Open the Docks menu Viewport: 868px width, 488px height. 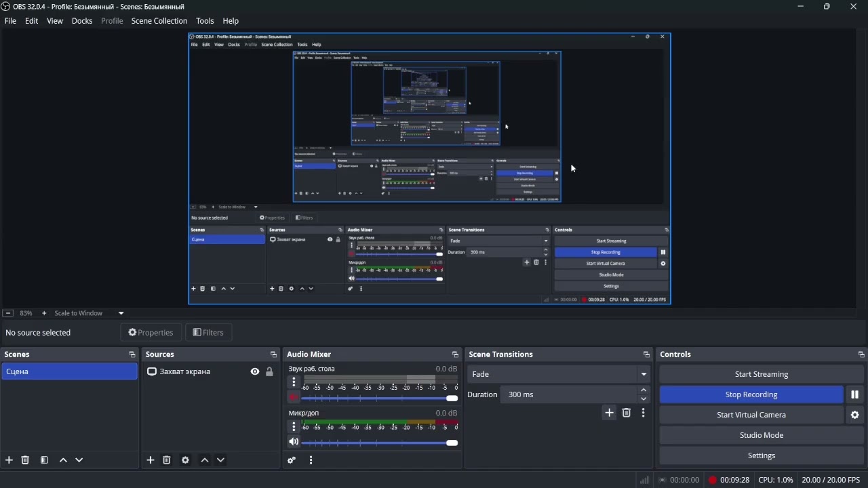click(82, 21)
